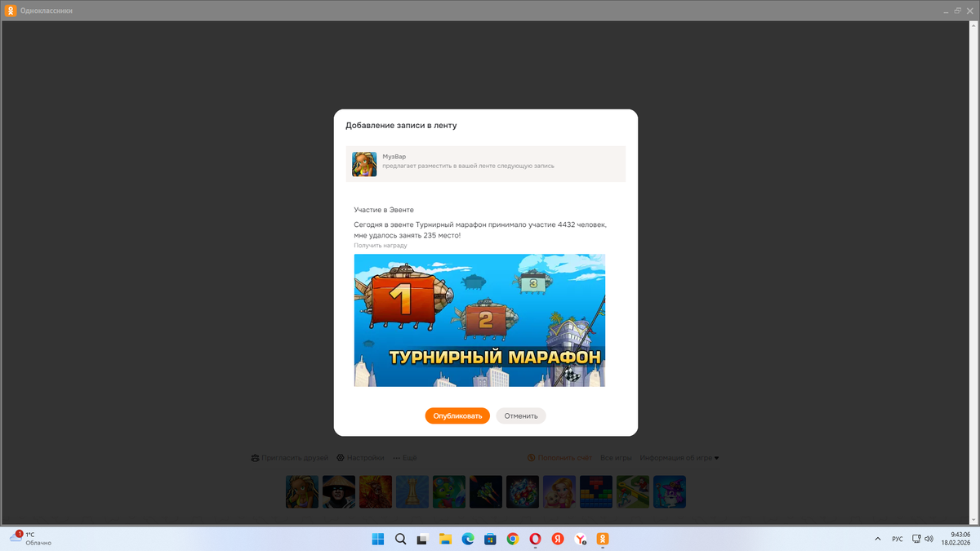Switch the РУС input language indicator
Image resolution: width=980 pixels, height=551 pixels.
898,539
